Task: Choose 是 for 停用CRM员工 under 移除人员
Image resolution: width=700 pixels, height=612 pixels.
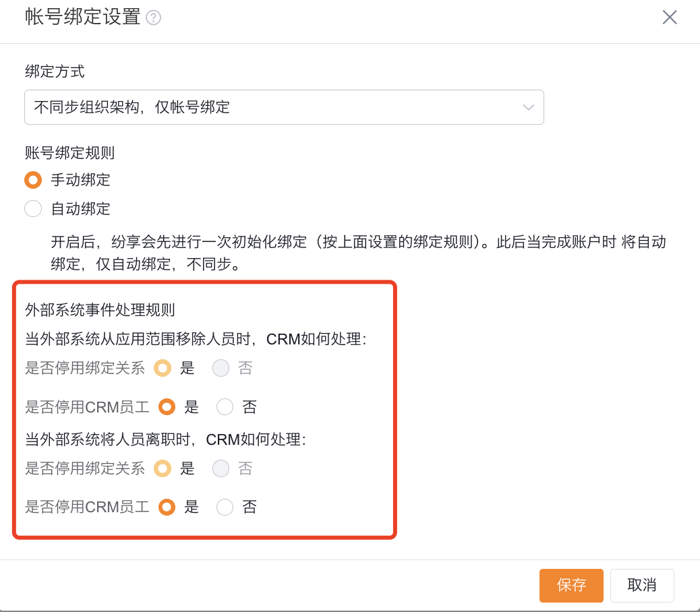Action: click(x=167, y=407)
